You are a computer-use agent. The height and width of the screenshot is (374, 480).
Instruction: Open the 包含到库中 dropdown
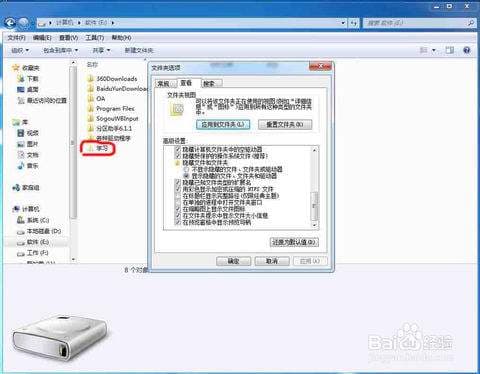[60, 50]
